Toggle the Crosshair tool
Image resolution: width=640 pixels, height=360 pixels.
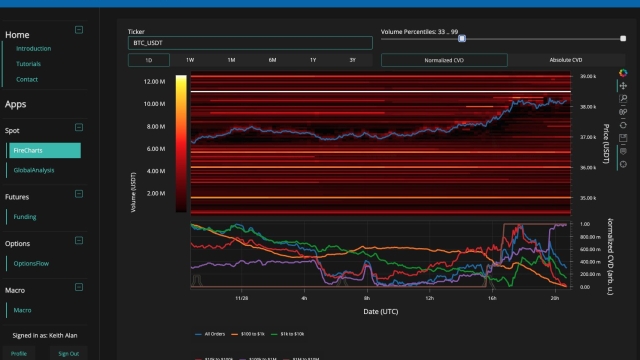(x=623, y=164)
